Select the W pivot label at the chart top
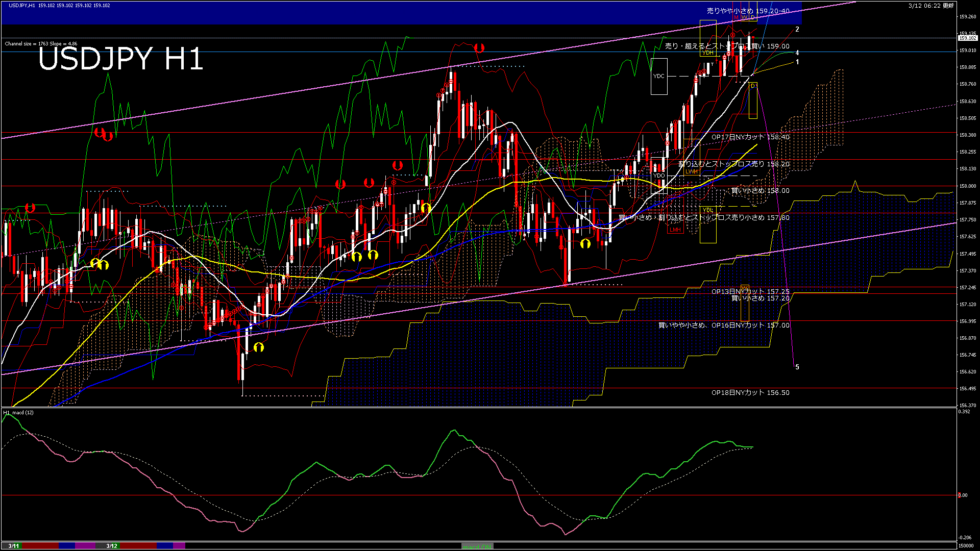This screenshot has height=551, width=980. (x=744, y=17)
